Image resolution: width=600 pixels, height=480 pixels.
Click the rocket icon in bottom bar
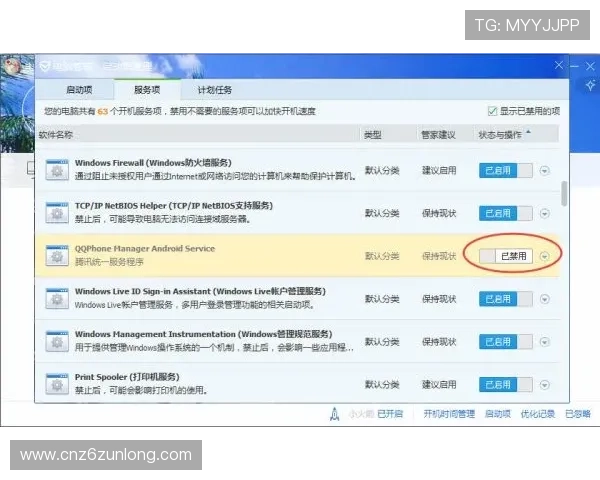point(334,414)
